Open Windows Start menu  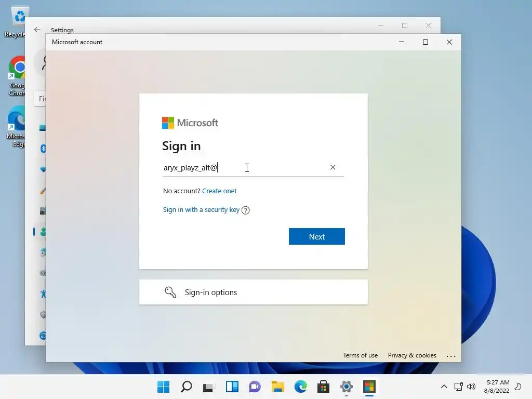[164, 387]
